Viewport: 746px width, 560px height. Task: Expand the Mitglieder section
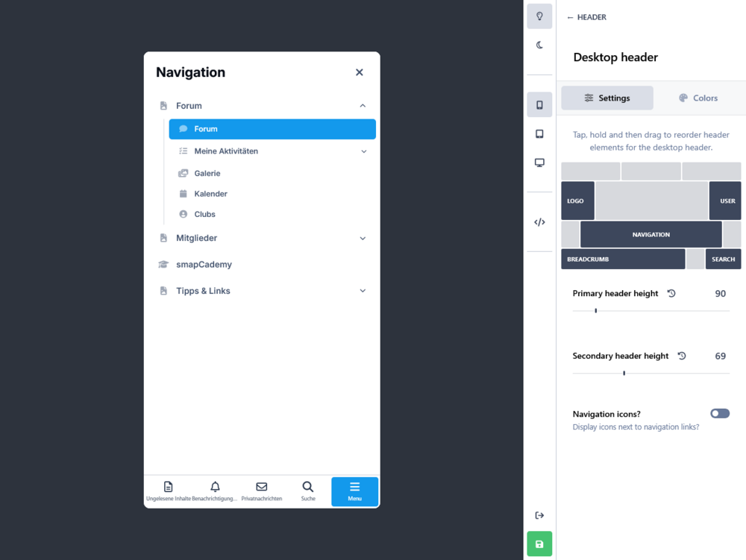pyautogui.click(x=363, y=238)
